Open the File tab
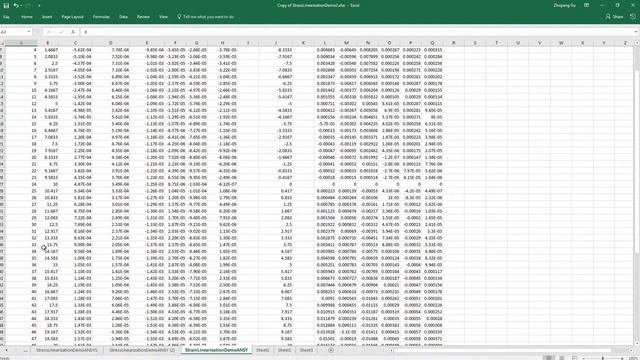Viewport: 640px width, 360px height. pos(7,17)
